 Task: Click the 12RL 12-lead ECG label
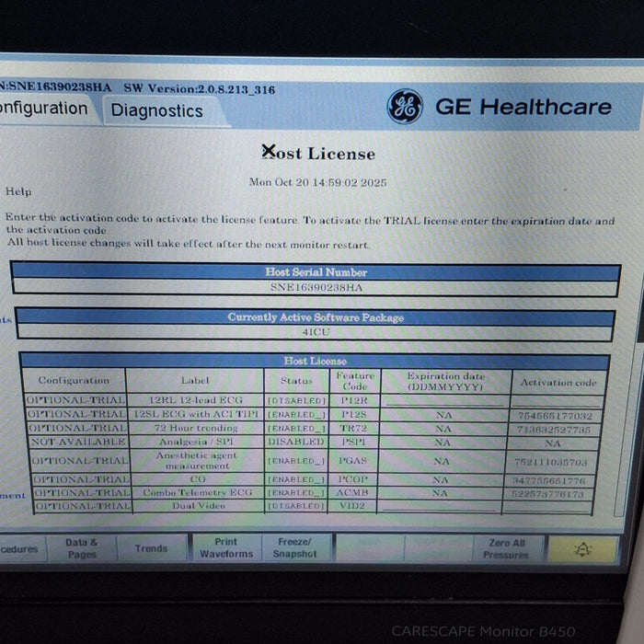click(x=195, y=399)
